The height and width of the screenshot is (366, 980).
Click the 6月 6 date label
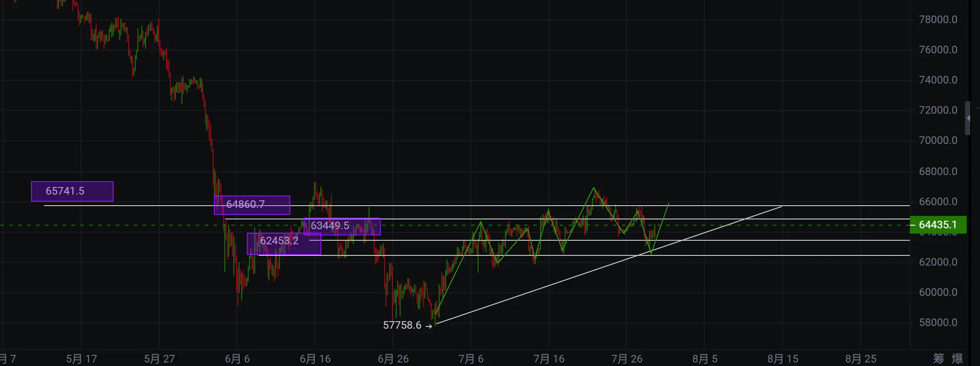[x=237, y=359]
